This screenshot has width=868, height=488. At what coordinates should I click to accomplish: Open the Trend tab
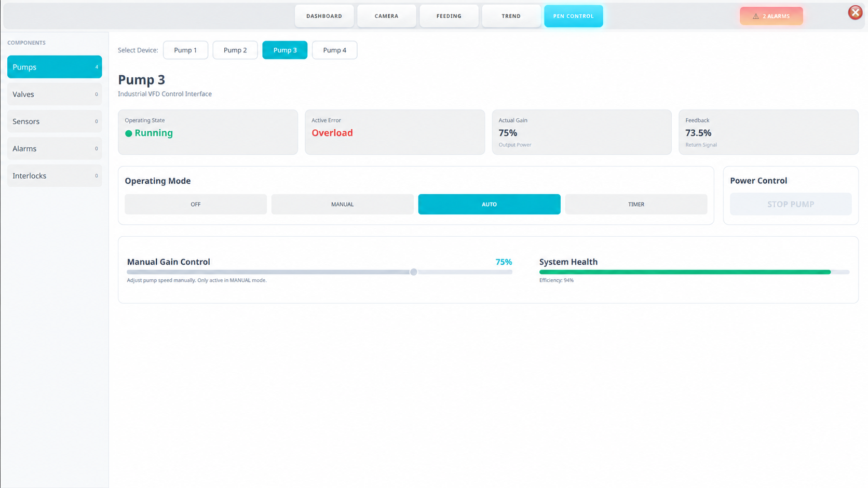point(511,16)
